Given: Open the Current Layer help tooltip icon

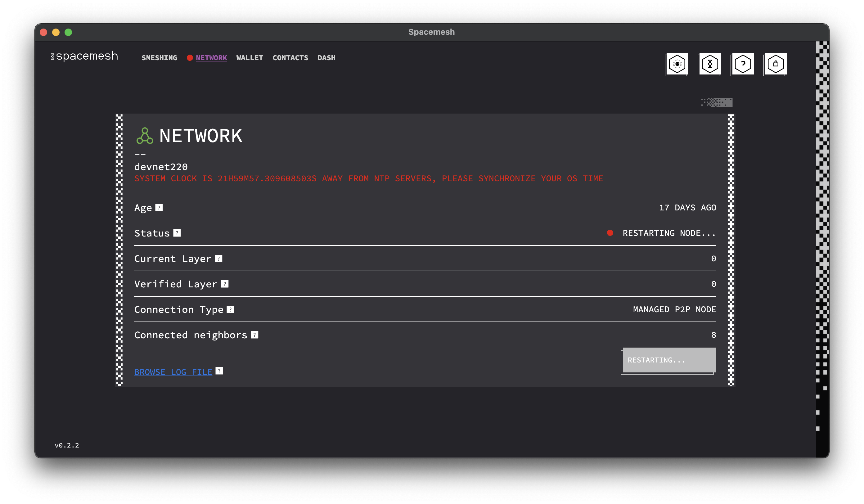Looking at the screenshot, I should point(218,259).
